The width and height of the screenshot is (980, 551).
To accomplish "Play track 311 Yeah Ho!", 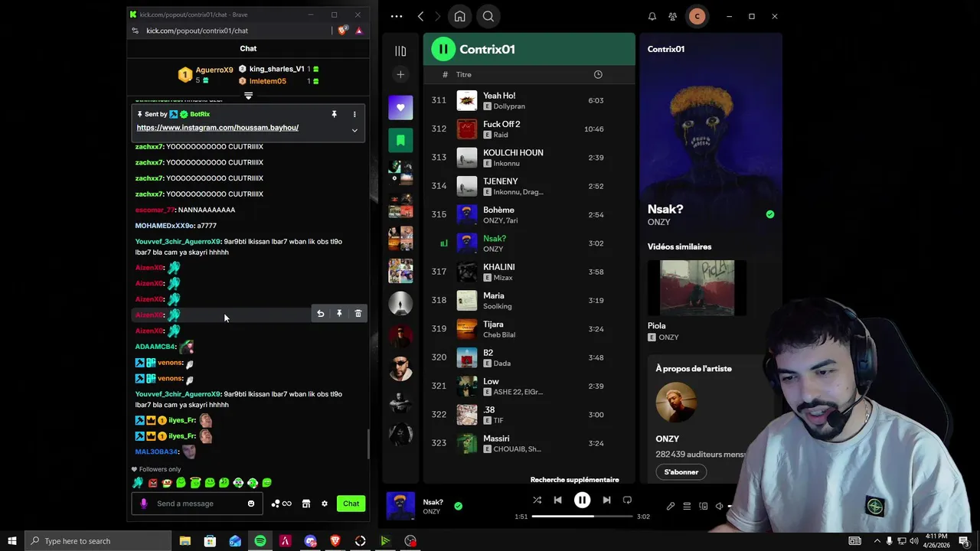I will [529, 100].
